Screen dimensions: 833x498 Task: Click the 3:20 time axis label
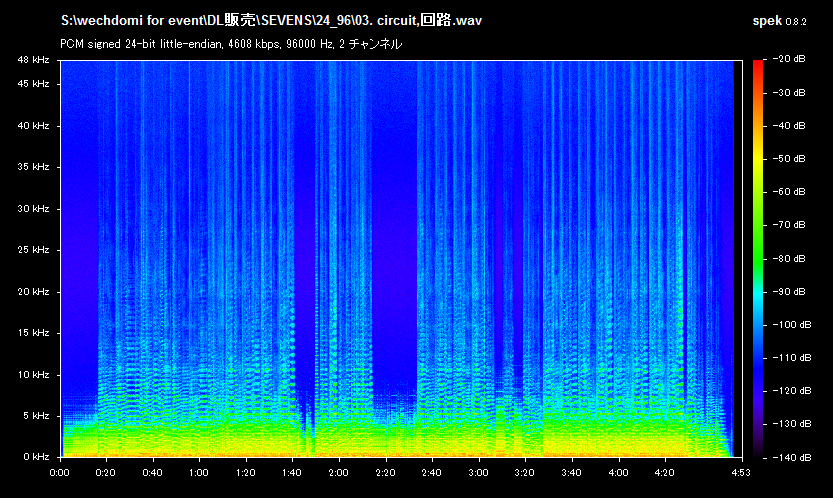(524, 472)
